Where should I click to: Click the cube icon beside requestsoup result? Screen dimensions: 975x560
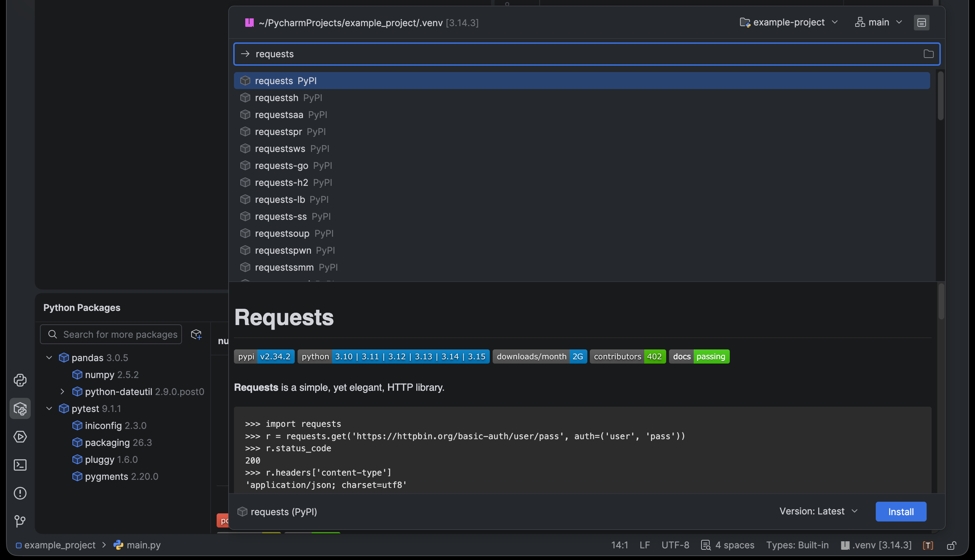[x=245, y=233]
